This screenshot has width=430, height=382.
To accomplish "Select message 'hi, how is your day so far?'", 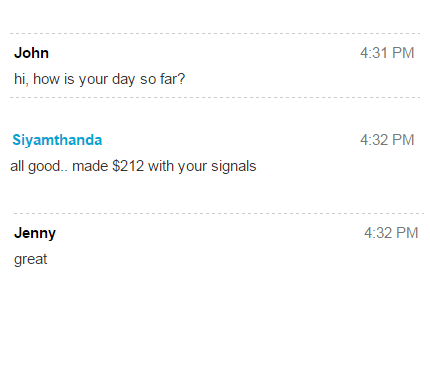I will click(x=99, y=79).
